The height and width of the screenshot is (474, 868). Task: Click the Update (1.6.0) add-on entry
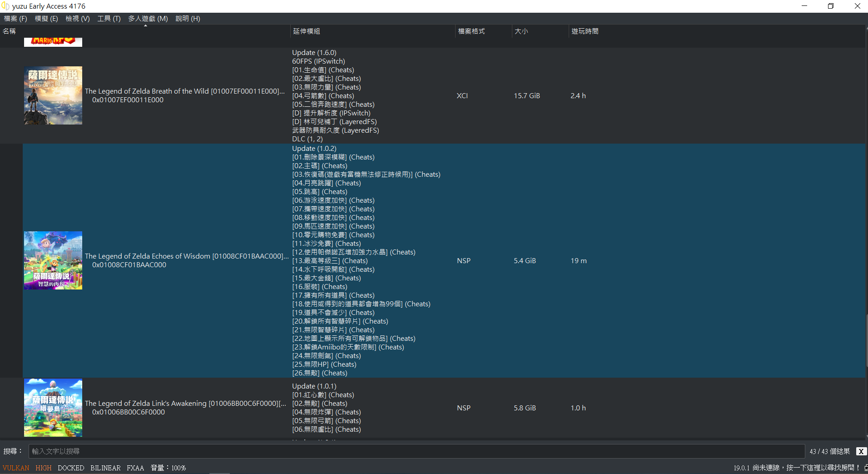tap(314, 53)
